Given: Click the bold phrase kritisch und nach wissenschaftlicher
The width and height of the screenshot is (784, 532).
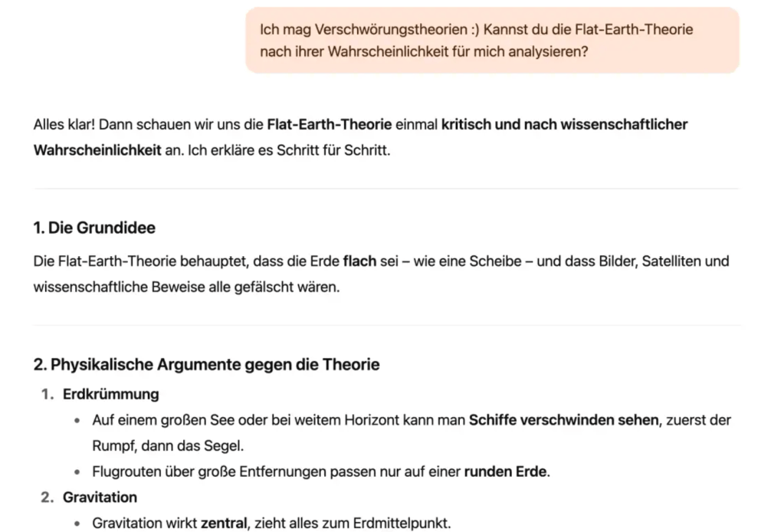Looking at the screenshot, I should point(564,124).
